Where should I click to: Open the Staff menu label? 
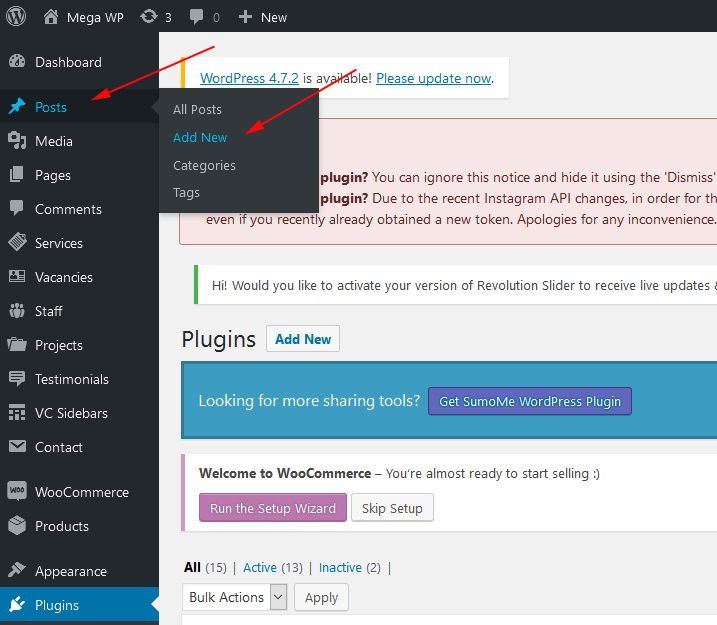point(48,311)
